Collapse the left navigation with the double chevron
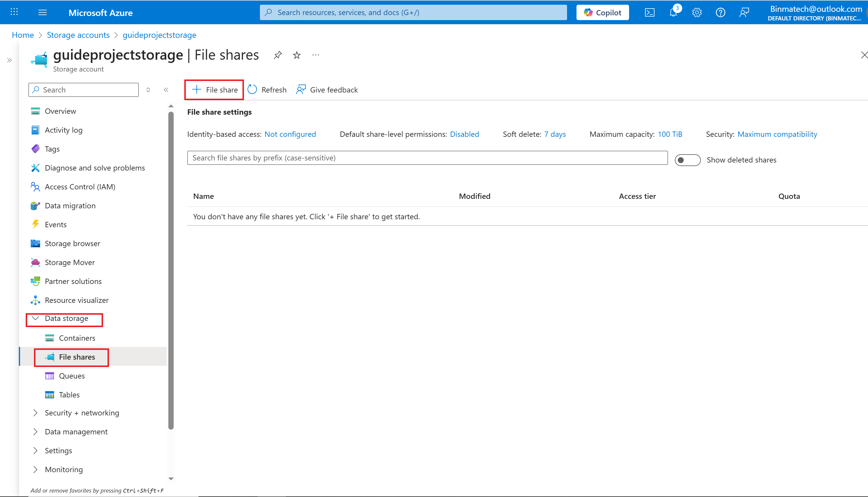Screen dimensions: 868x497 166,90
